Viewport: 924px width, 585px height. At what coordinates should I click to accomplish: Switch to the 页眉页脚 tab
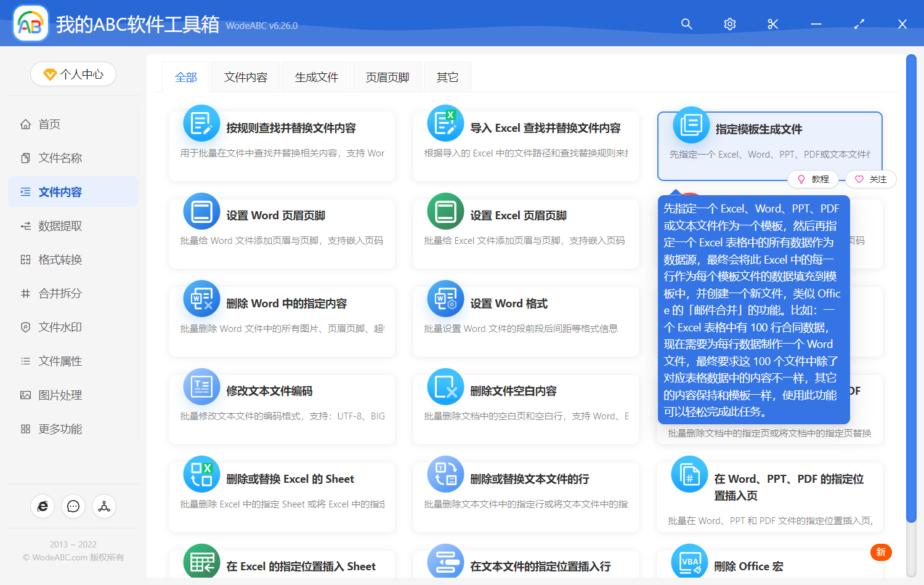point(387,76)
